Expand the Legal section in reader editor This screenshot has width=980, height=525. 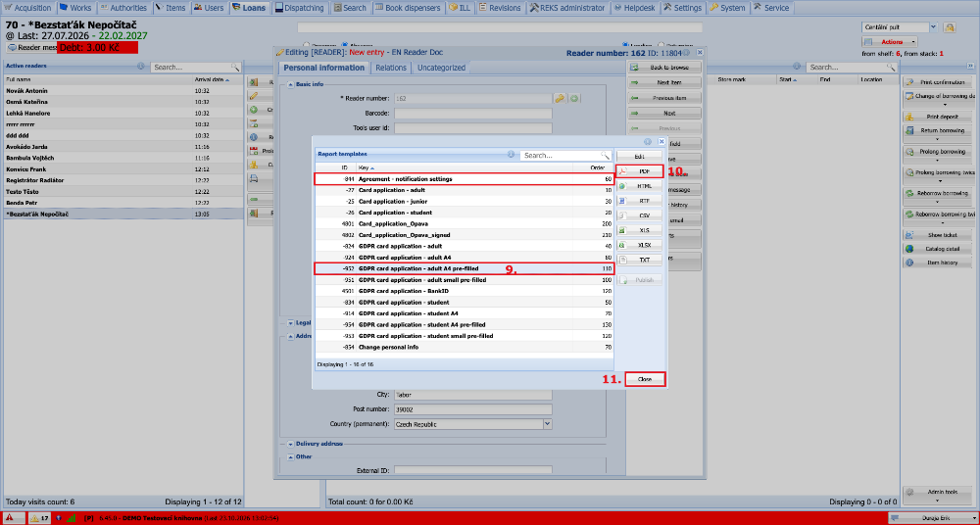[291, 323]
